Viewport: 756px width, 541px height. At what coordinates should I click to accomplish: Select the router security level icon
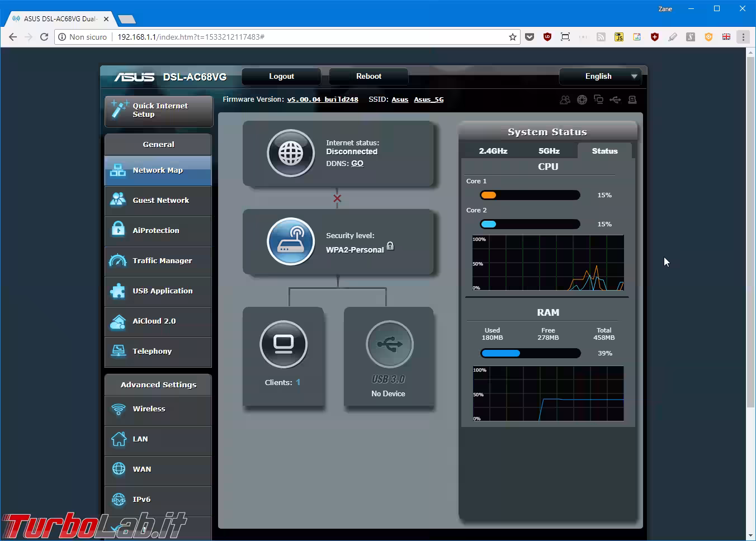pos(290,241)
